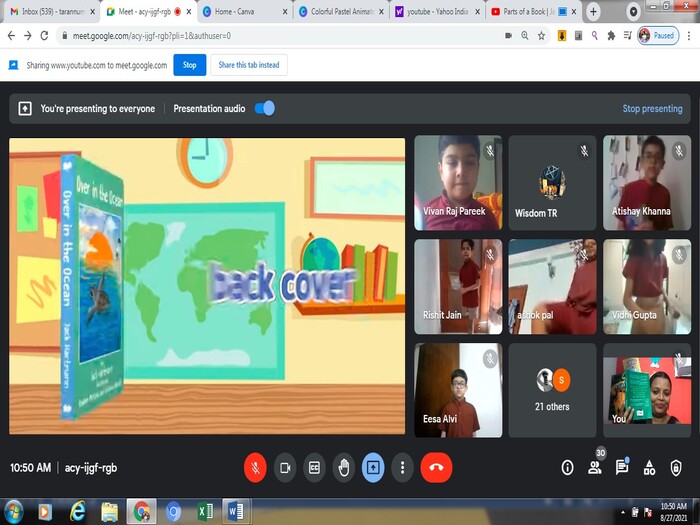Go back in browser history

[x=12, y=36]
